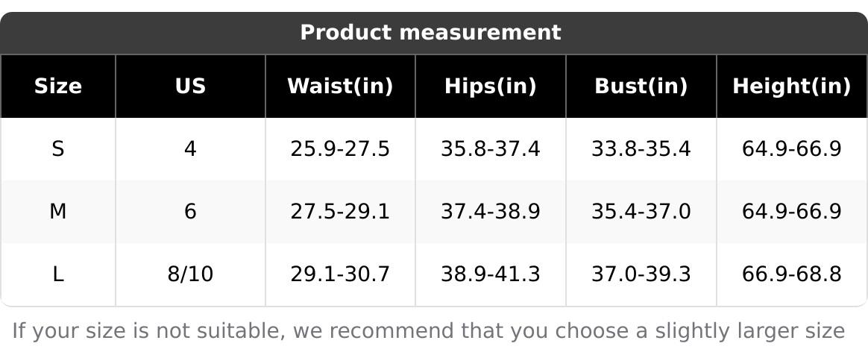
Task: Click the size M cell
Action: (57, 212)
